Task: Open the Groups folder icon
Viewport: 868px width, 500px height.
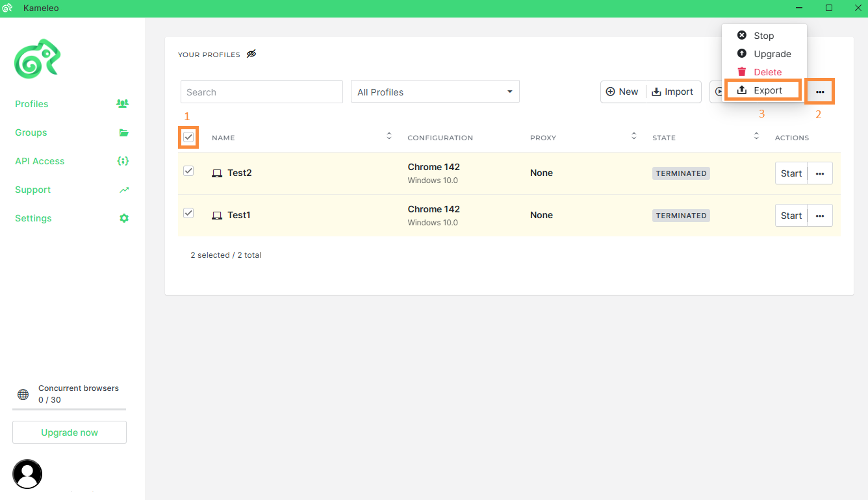Action: click(x=124, y=132)
